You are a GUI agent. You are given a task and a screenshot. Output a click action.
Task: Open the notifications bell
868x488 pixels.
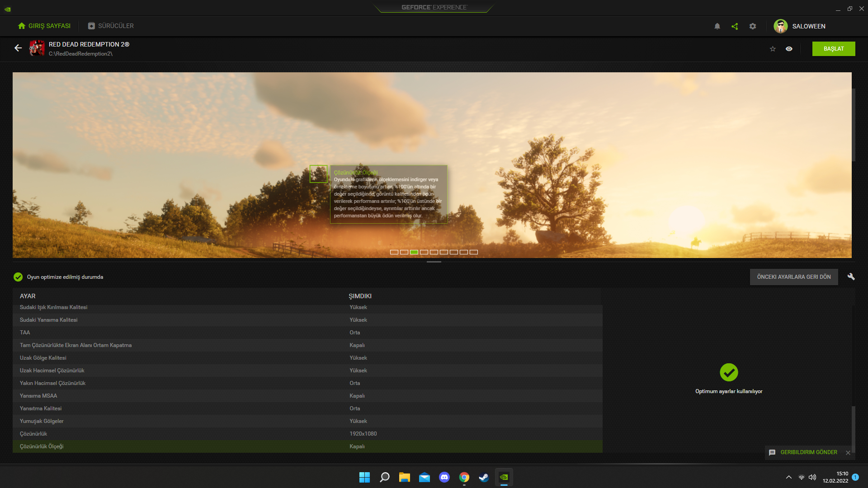(717, 26)
